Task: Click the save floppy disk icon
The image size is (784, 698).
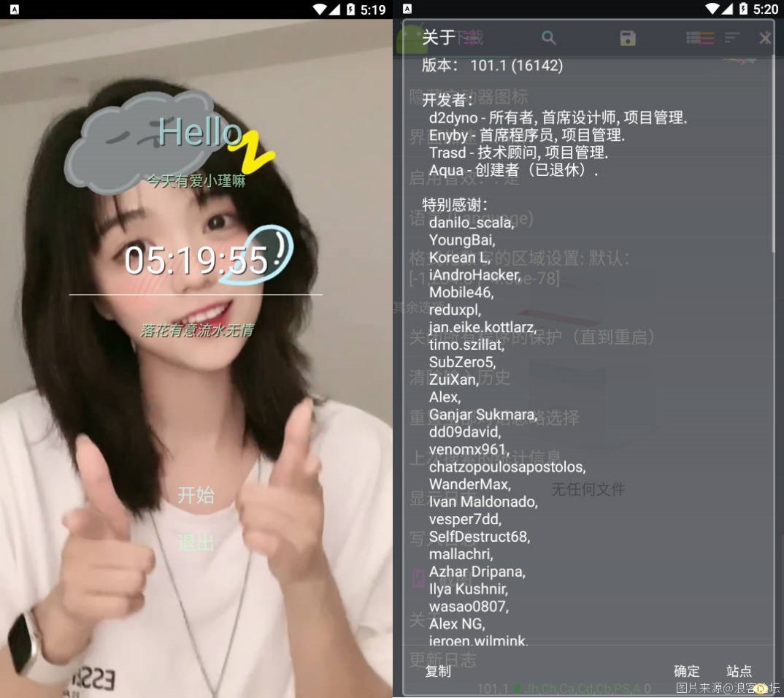Action: pyautogui.click(x=628, y=38)
